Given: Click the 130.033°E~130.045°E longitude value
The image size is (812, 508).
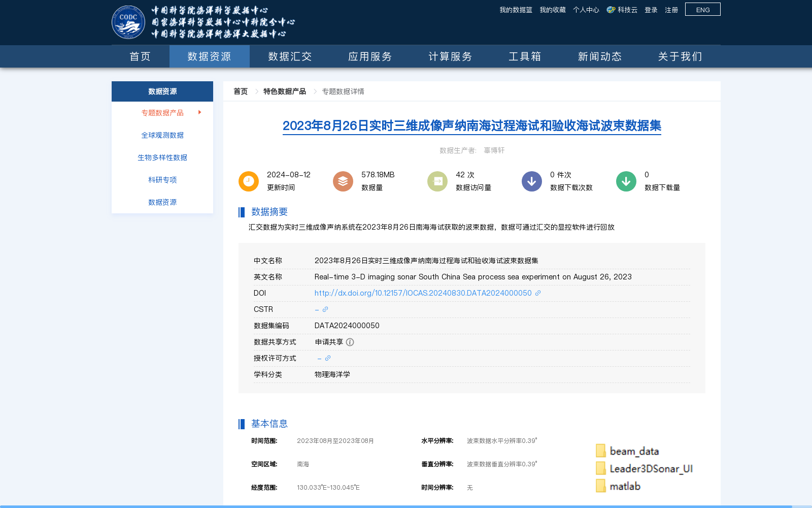Looking at the screenshot, I should point(328,488).
